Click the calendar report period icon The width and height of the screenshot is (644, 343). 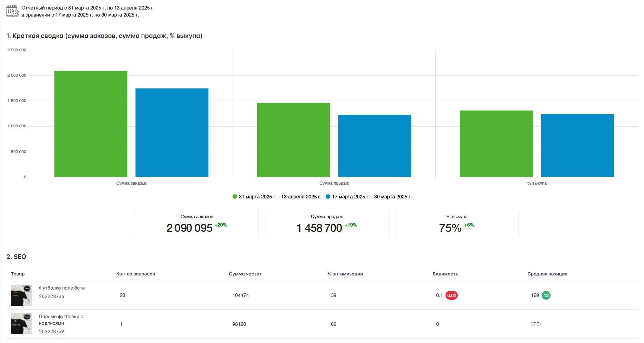coord(13,11)
